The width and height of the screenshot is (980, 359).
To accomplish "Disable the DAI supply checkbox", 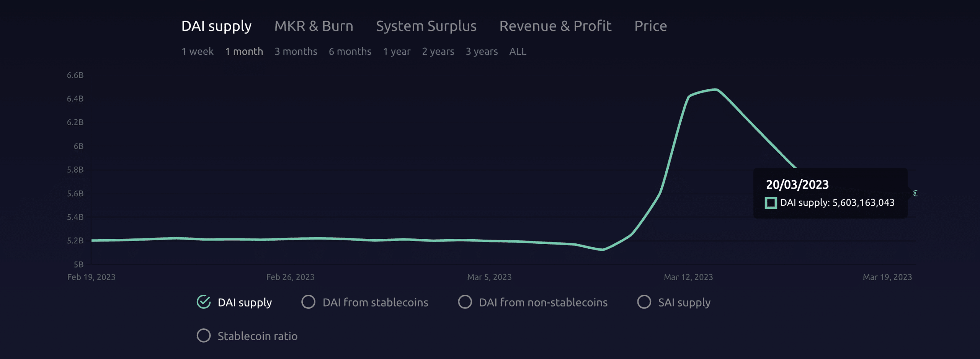I will point(203,302).
